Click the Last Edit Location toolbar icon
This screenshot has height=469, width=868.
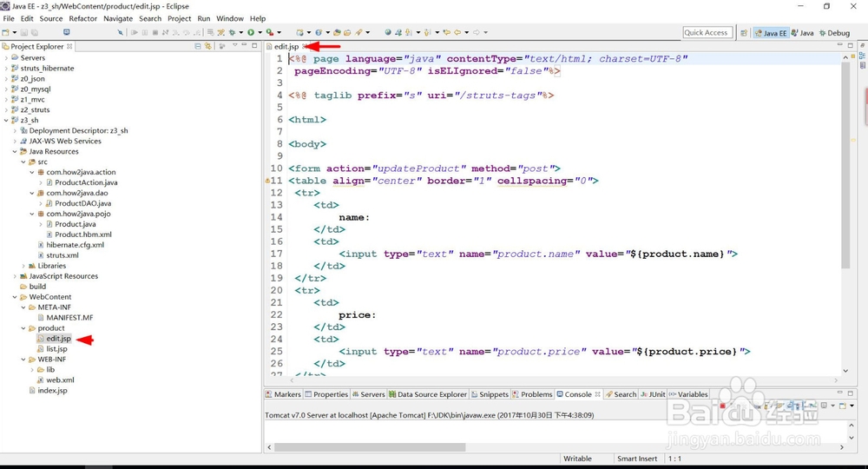click(446, 32)
